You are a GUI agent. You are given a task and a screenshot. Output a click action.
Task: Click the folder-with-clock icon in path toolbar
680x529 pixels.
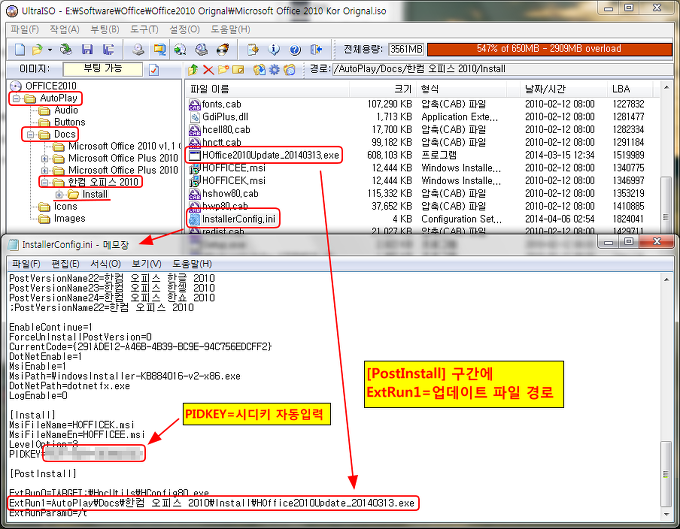click(x=289, y=69)
